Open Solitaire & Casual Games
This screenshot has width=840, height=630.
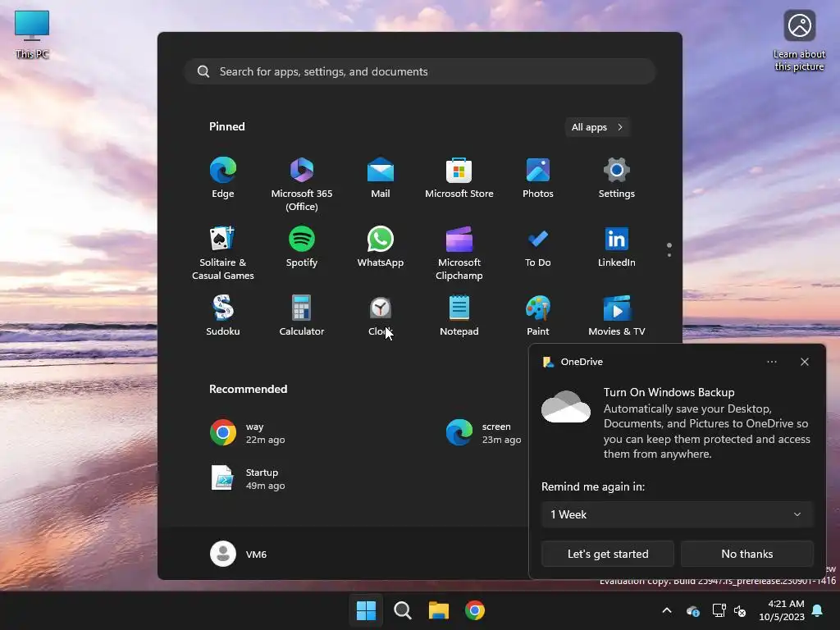223,253
